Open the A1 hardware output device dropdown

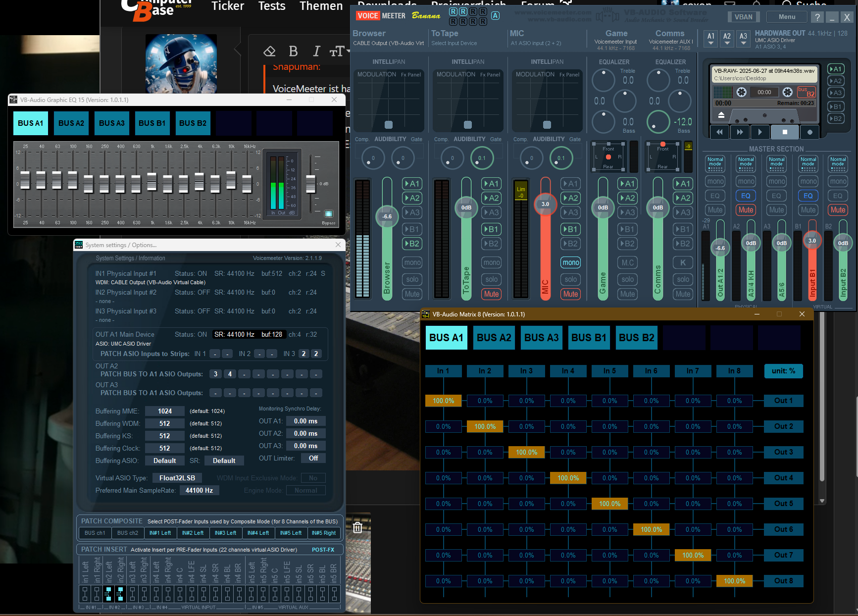(711, 39)
